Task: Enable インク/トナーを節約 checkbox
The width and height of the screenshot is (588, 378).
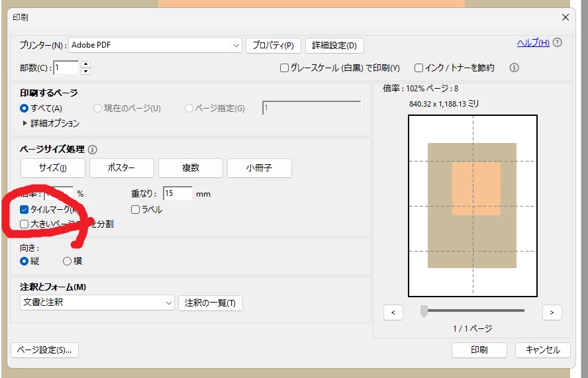Action: point(418,68)
